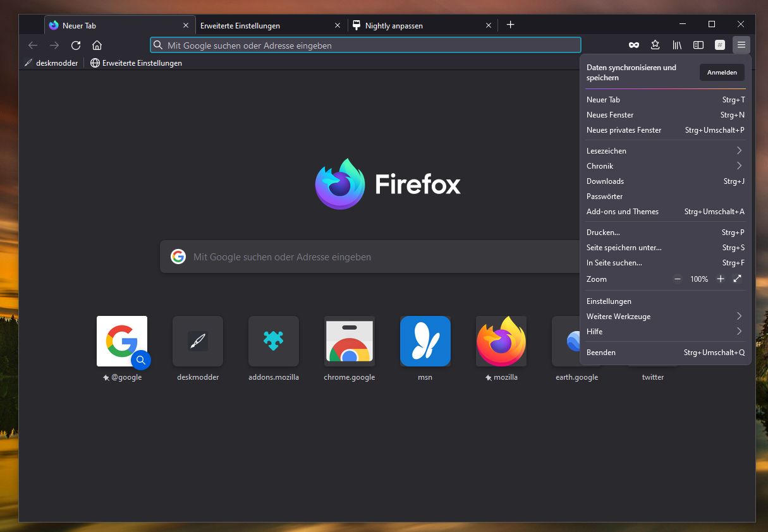The image size is (768, 532).
Task: Select Neuer Tab in the menu
Action: (666, 100)
